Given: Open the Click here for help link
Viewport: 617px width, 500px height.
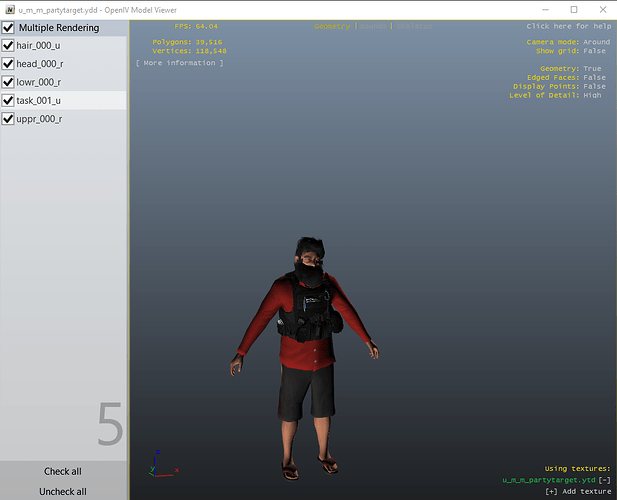Looking at the screenshot, I should 568,26.
